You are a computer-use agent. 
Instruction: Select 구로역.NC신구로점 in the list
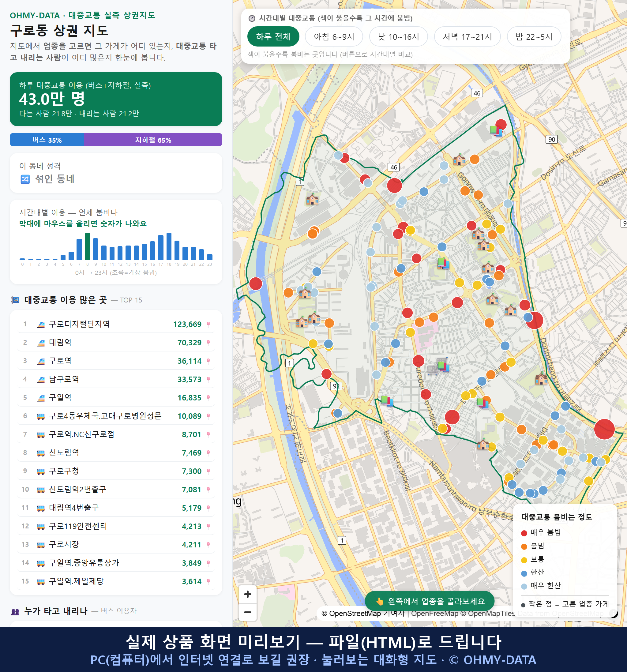point(116,434)
